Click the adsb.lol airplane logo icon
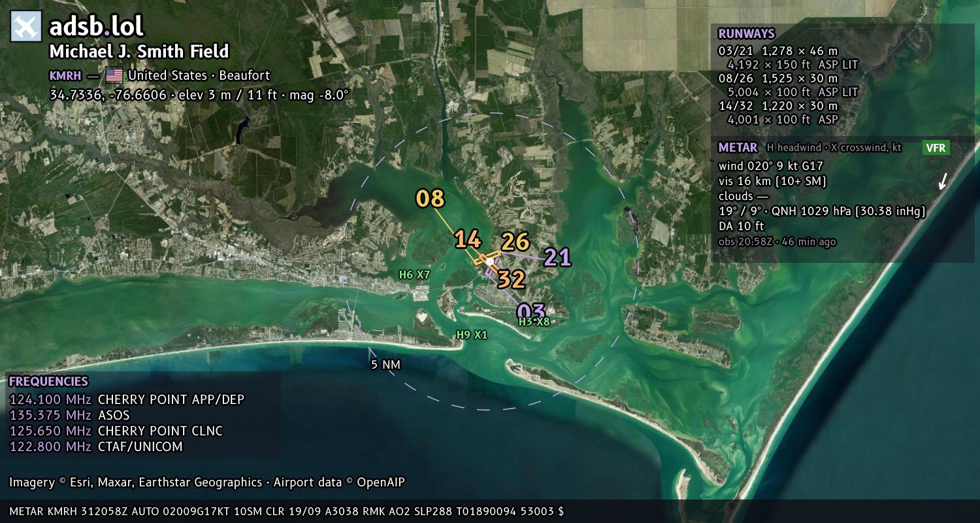 [26, 27]
